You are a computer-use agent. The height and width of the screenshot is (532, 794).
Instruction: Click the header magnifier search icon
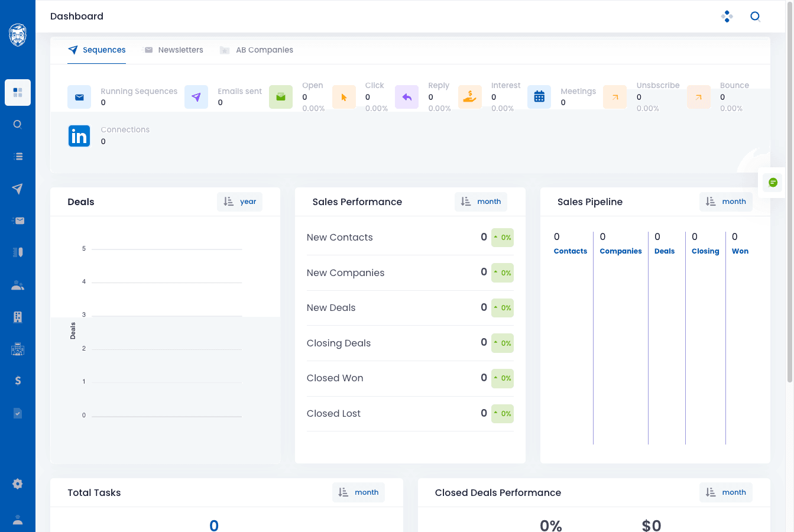click(x=755, y=16)
